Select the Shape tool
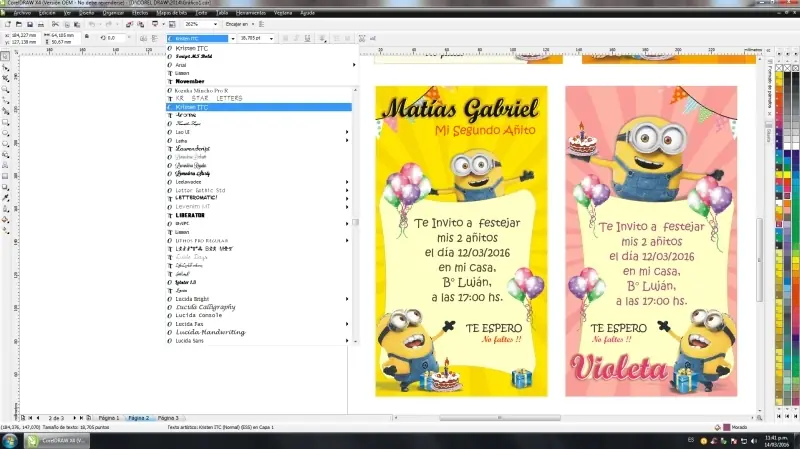 pyautogui.click(x=6, y=68)
